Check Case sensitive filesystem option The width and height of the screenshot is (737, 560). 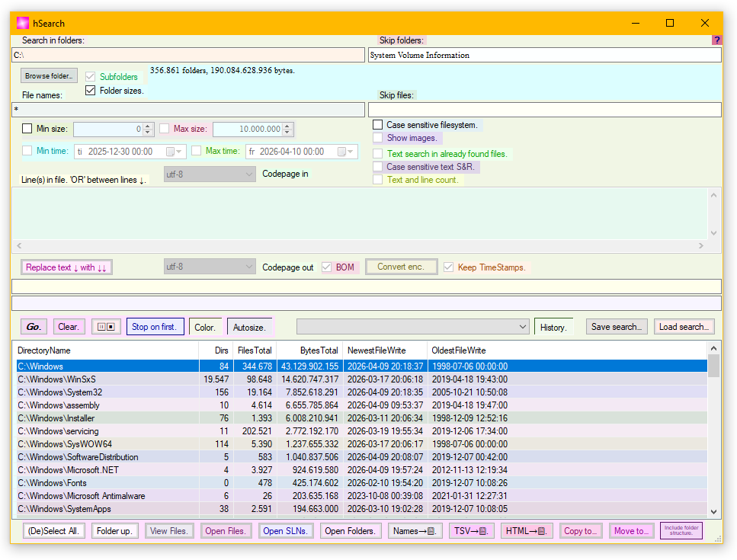click(377, 125)
